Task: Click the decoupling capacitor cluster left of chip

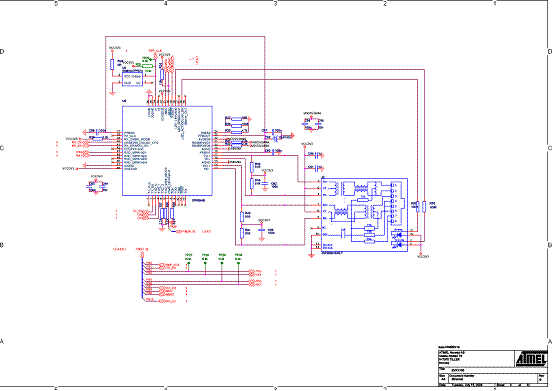Action: coord(97,186)
